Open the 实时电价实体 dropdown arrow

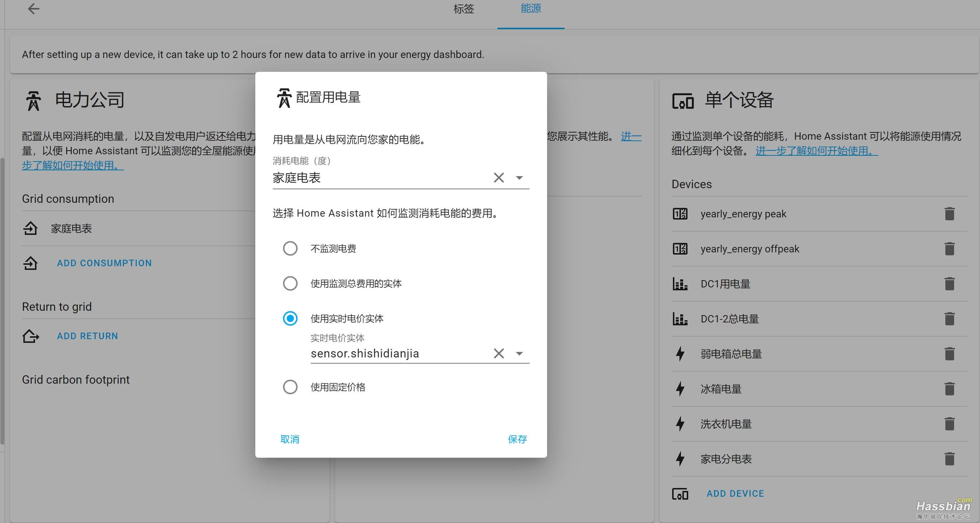(x=519, y=353)
